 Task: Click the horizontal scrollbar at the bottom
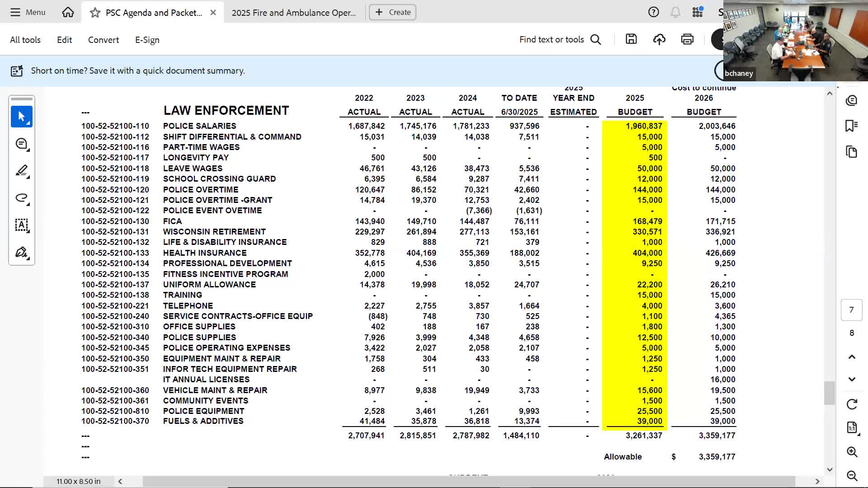452,481
